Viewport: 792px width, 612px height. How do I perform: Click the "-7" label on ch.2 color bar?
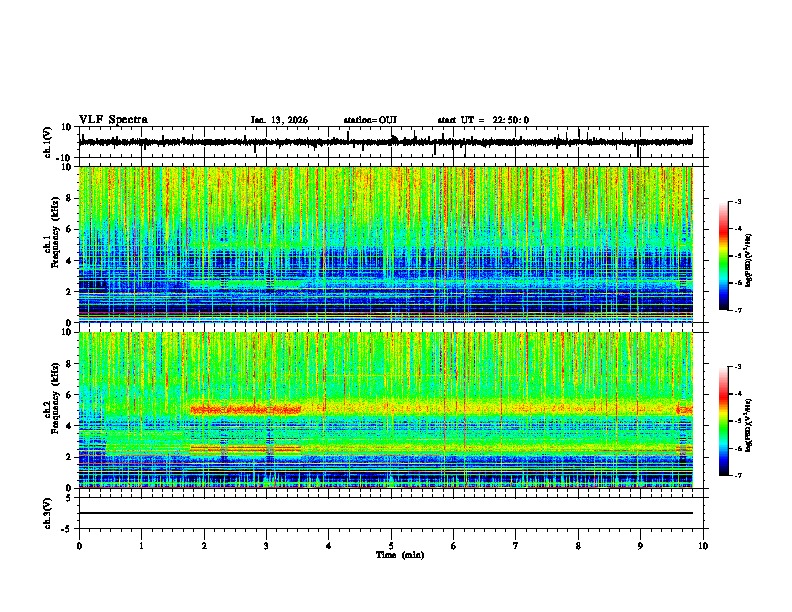click(737, 475)
